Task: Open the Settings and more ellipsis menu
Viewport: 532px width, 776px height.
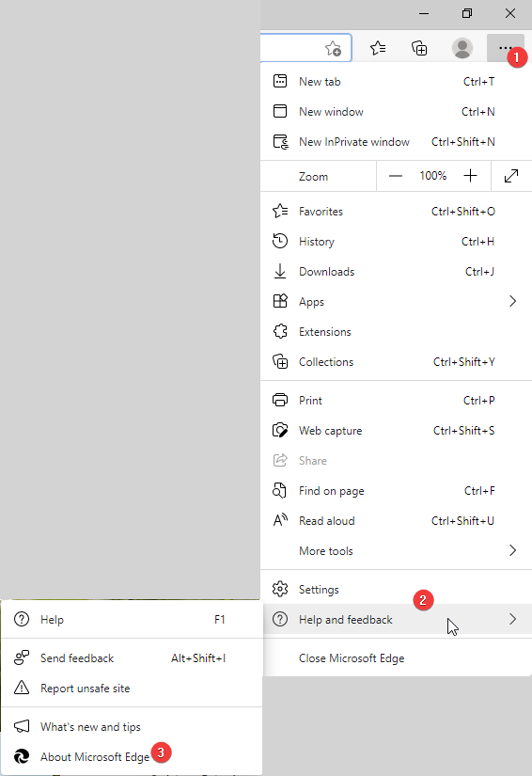Action: coord(505,48)
